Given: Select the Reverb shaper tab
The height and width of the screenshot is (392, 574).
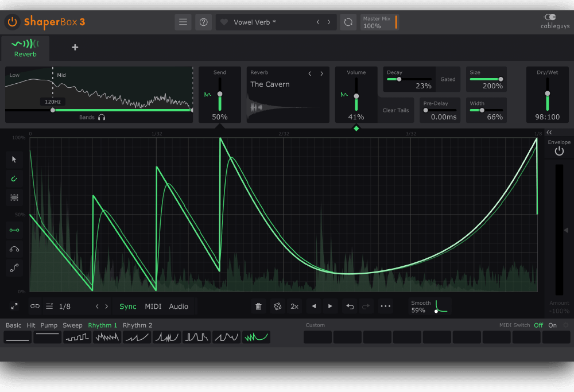Looking at the screenshot, I should (25, 48).
